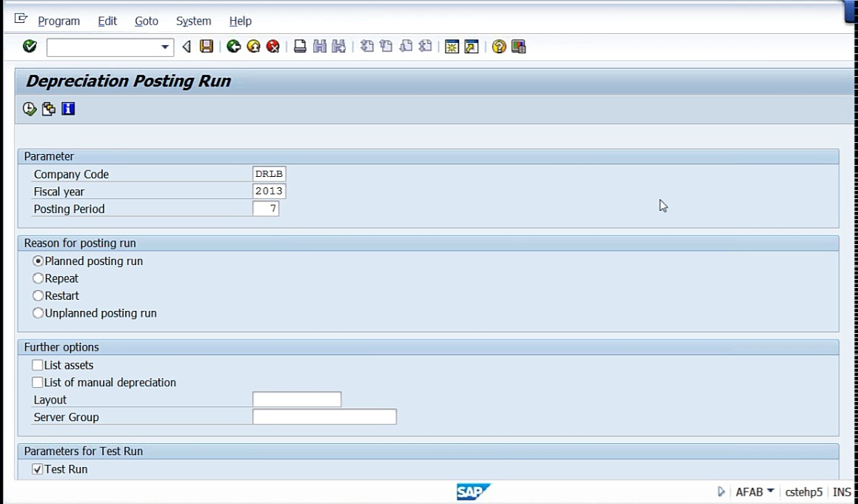Expand status bar with triangle icon
Image resolution: width=858 pixels, height=504 pixels.
[x=721, y=491]
